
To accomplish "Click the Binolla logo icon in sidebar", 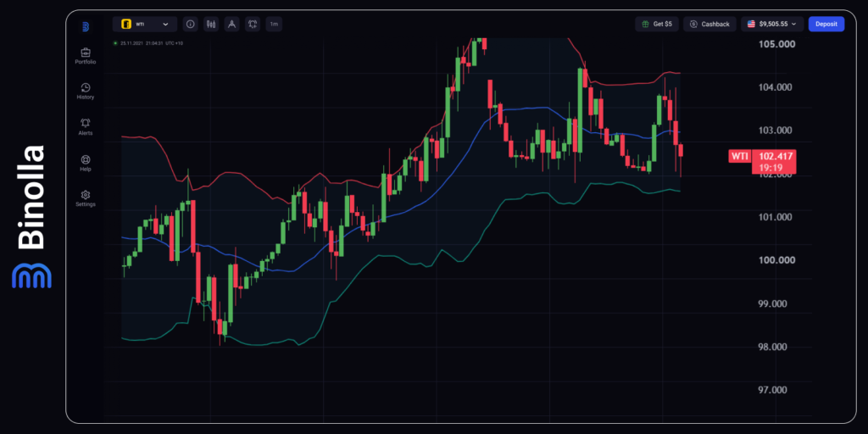I will coord(86,26).
